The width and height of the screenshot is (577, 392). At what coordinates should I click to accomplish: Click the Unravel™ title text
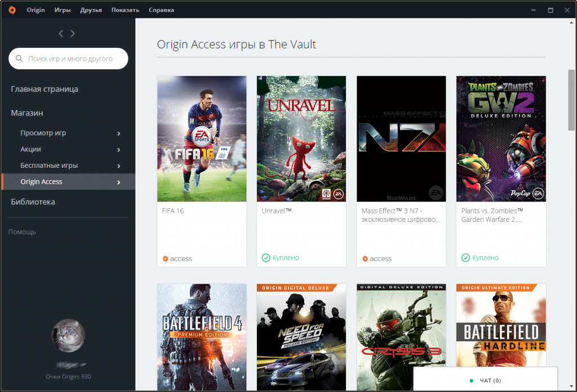click(x=276, y=211)
